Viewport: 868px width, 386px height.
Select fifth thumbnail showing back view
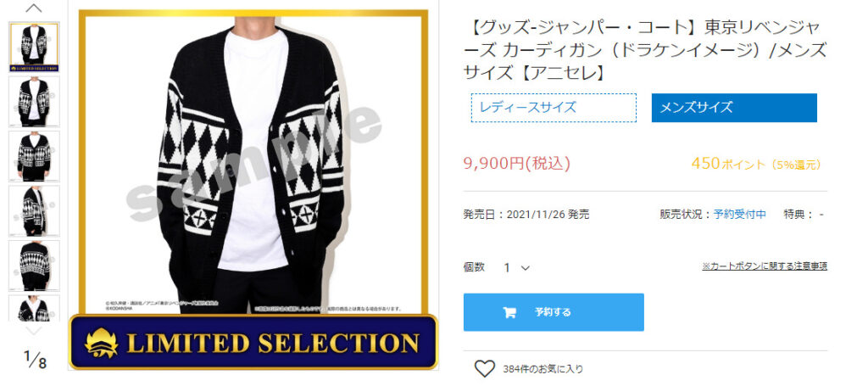coord(34,266)
